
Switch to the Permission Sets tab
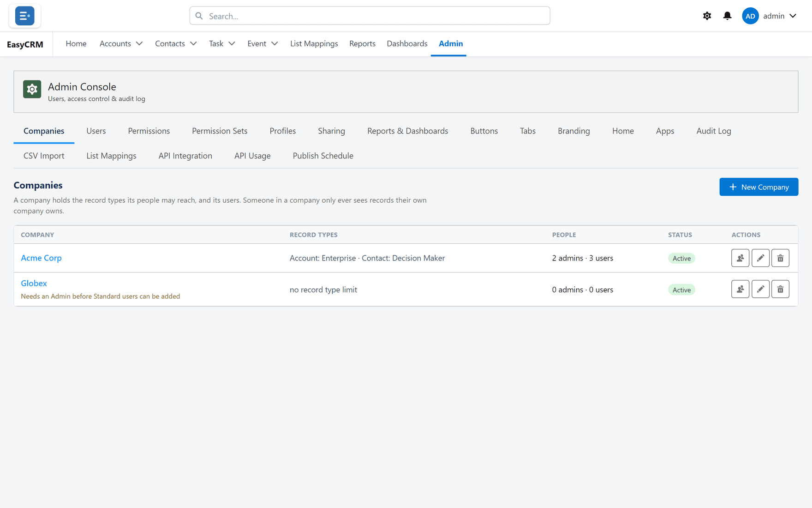pos(220,131)
